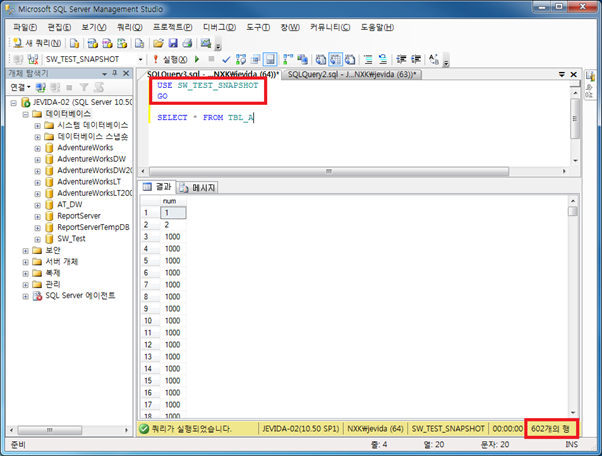The image size is (602, 456).
Task: Close the Object Explorer panel
Action: 126,73
